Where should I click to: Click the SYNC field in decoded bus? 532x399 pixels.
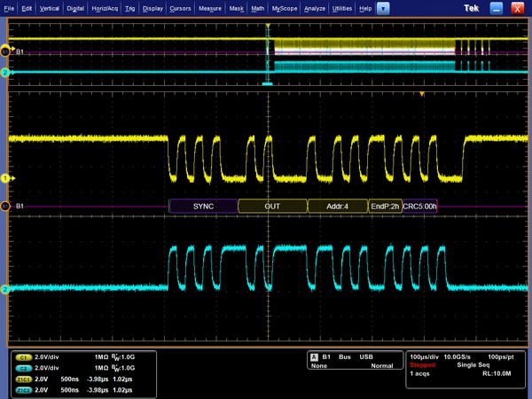pos(203,206)
